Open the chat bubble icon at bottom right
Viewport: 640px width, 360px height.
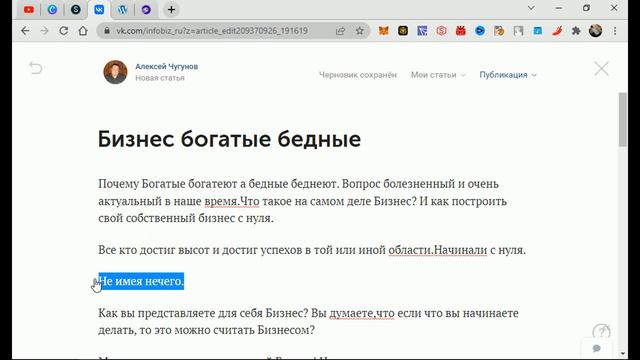tap(597, 348)
